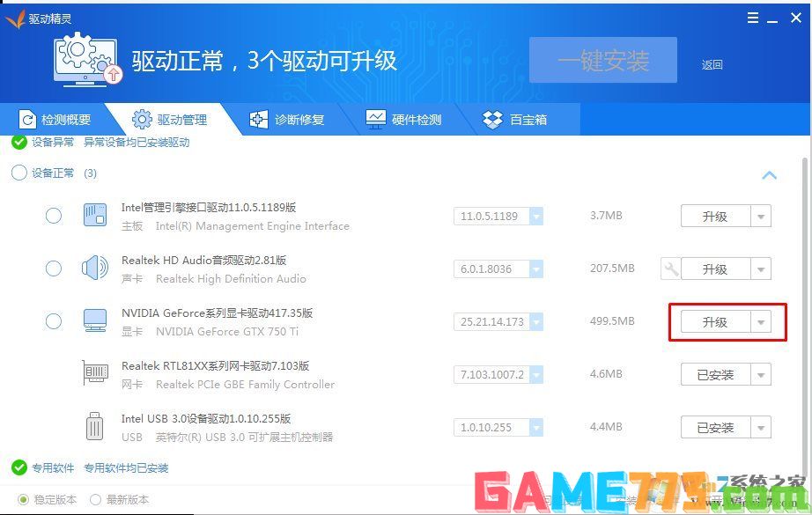Viewport: 812px width, 515px height.
Task: Click the computer gear upgrade header icon
Action: coord(87,60)
